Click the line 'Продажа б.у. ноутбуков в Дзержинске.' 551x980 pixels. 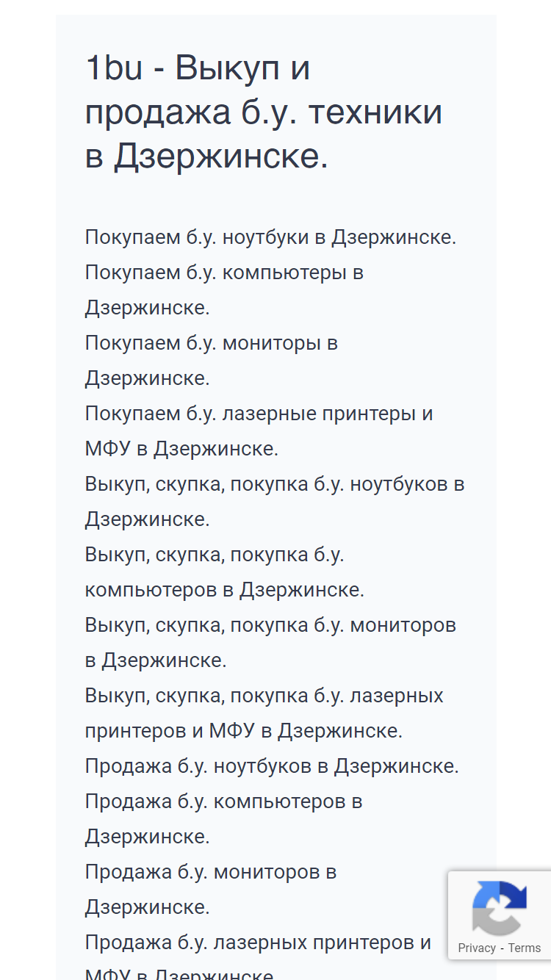pos(272,767)
